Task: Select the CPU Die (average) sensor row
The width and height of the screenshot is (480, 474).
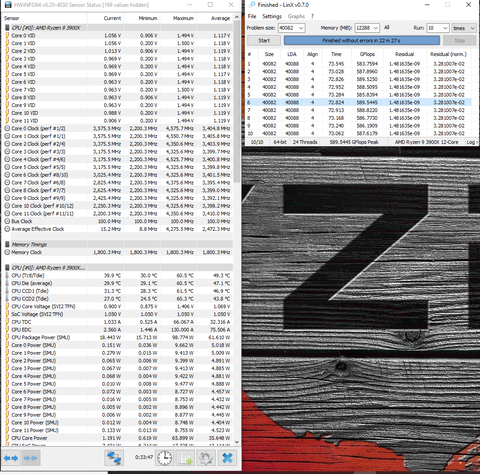Action: pyautogui.click(x=118, y=283)
